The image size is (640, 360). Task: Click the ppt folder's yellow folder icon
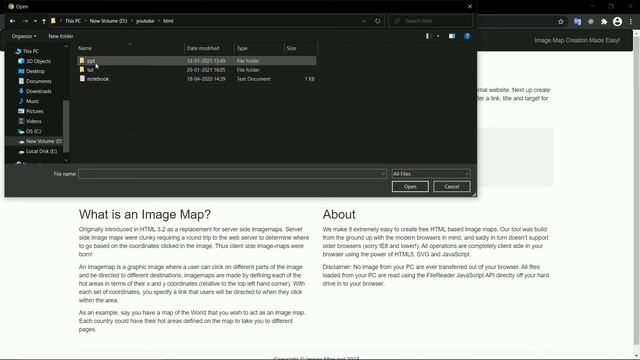[82, 61]
